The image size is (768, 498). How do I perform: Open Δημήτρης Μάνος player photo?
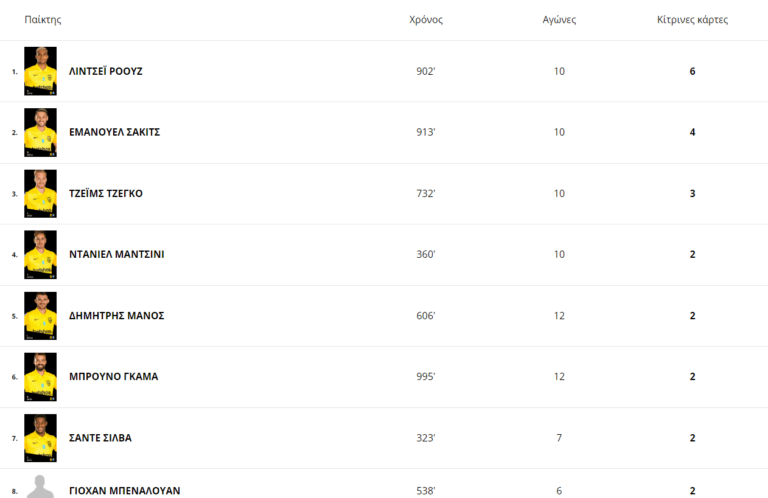point(40,315)
